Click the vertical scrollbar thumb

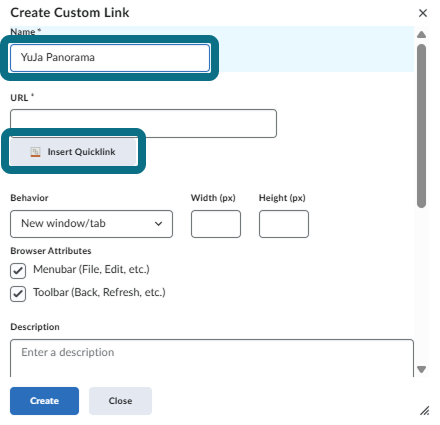point(421,126)
